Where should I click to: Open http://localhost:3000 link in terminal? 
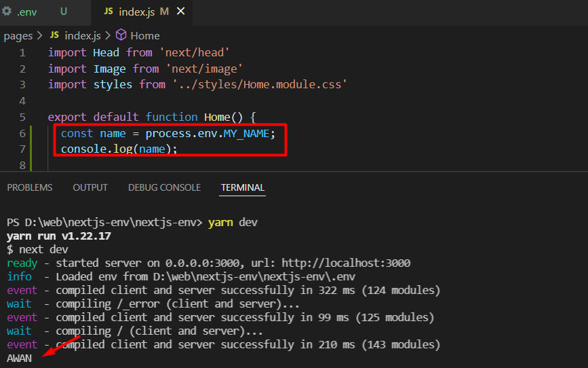pyautogui.click(x=346, y=263)
